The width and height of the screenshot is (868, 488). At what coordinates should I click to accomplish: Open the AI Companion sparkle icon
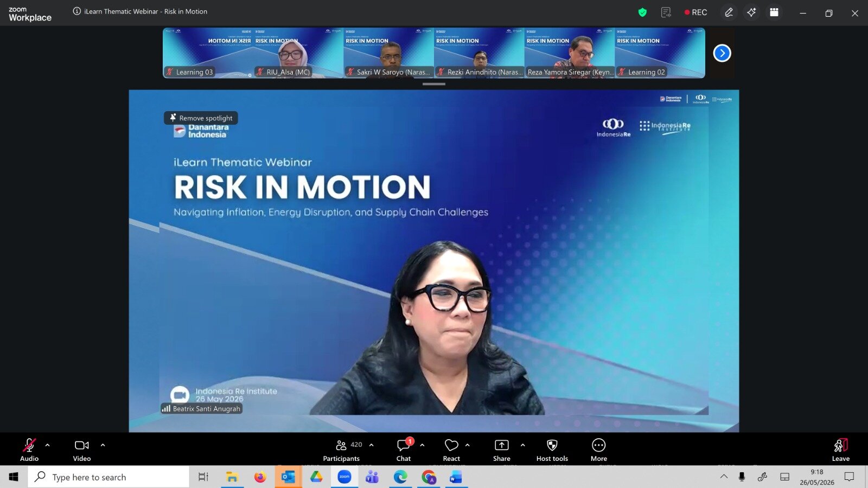tap(751, 12)
